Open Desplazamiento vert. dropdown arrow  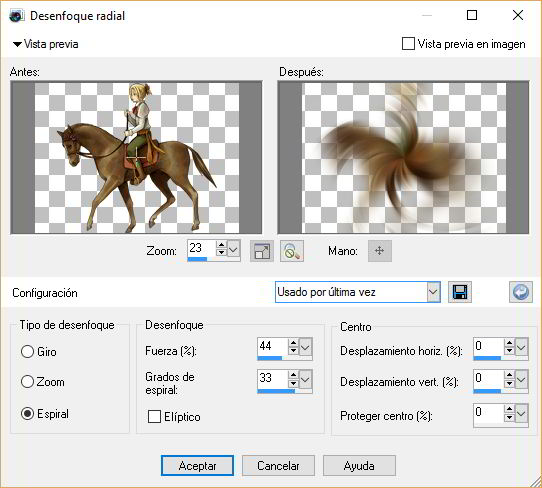point(521,379)
